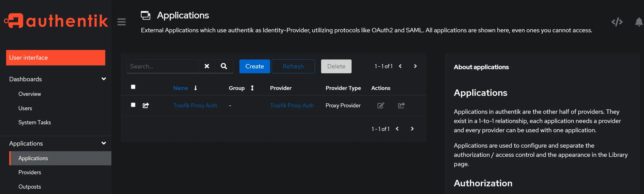644x194 pixels.
Task: Sort by Group arrows icon
Action: pyautogui.click(x=252, y=88)
